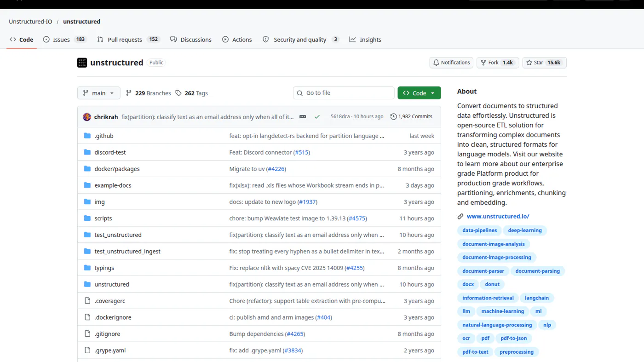This screenshot has width=644, height=362.
Task: Click the folder icon beside test_unstructured_ingest
Action: coord(87,251)
